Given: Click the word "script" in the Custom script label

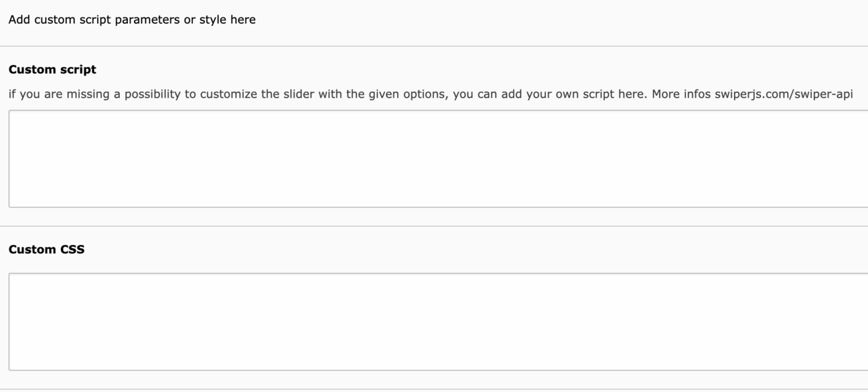Looking at the screenshot, I should [x=78, y=70].
